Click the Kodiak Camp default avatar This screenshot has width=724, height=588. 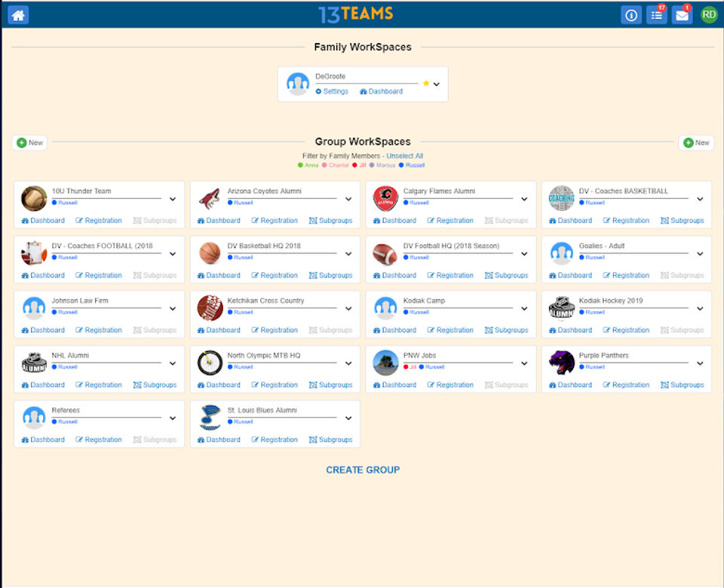coord(385,308)
